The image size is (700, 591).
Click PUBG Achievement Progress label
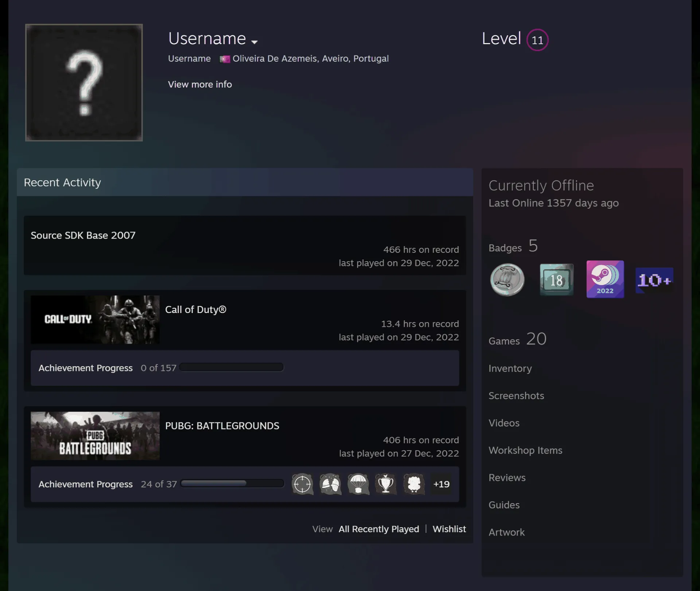tap(86, 484)
